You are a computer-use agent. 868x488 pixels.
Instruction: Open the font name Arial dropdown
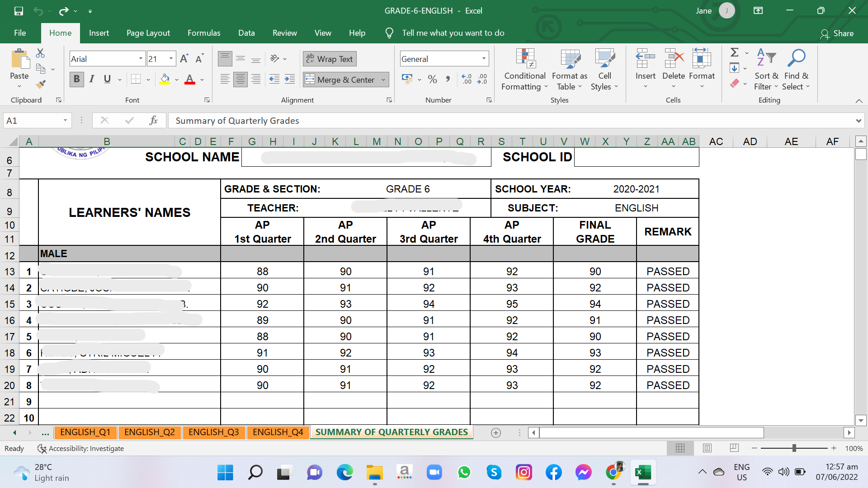[x=141, y=59]
